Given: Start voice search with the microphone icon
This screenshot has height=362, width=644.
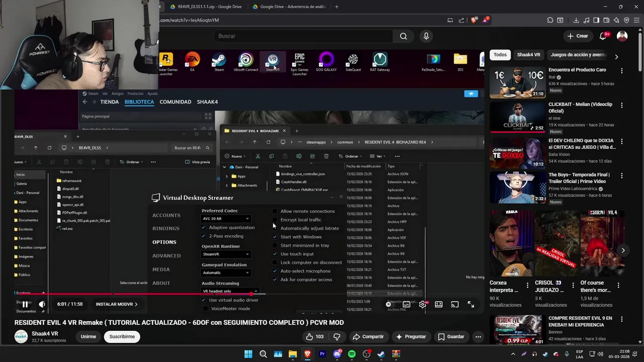Looking at the screenshot, I should click(x=426, y=36).
